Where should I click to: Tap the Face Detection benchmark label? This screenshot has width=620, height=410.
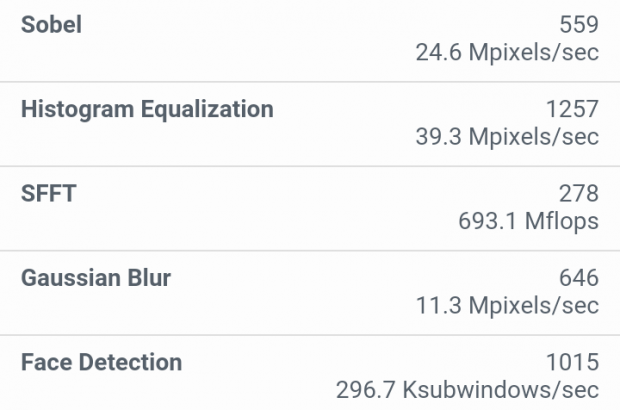[102, 361]
